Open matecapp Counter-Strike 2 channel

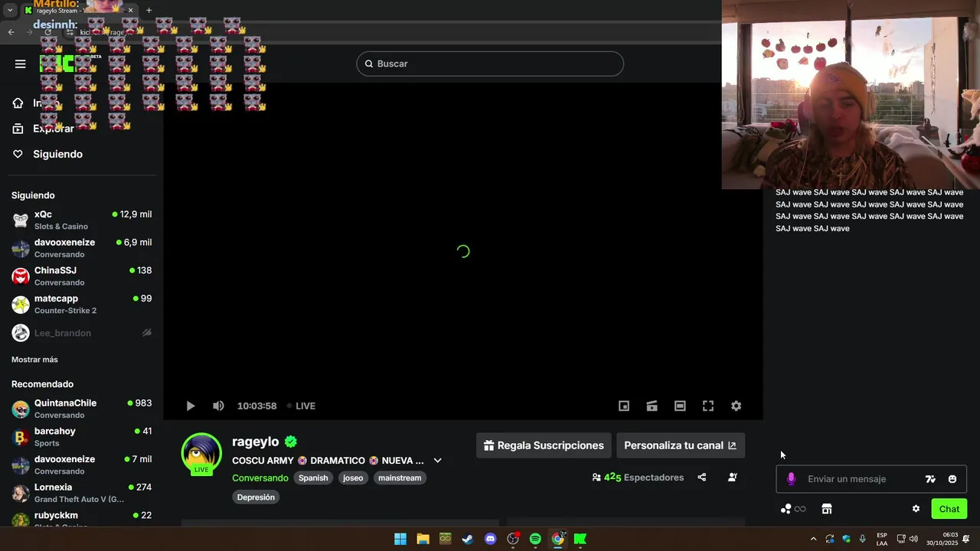point(81,305)
